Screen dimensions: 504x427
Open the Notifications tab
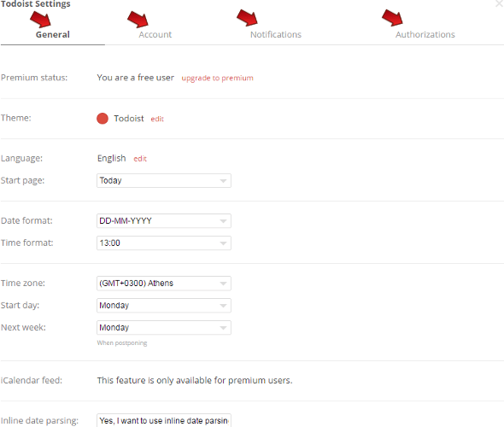click(276, 34)
